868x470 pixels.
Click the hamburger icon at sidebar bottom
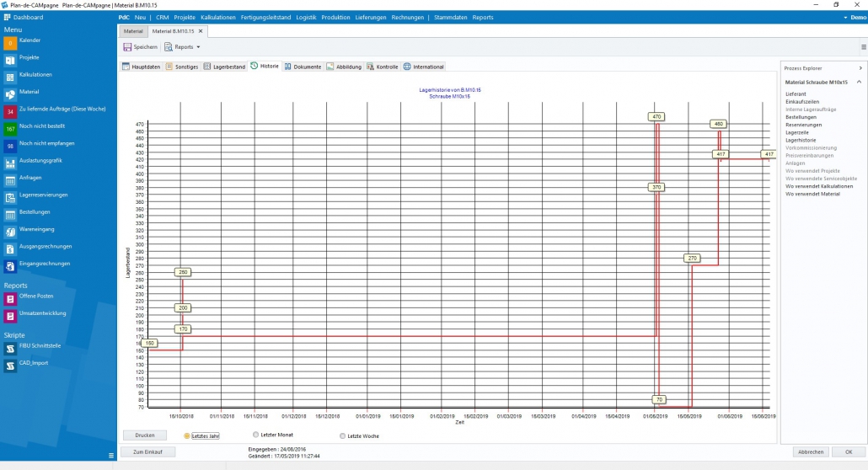tap(111, 456)
